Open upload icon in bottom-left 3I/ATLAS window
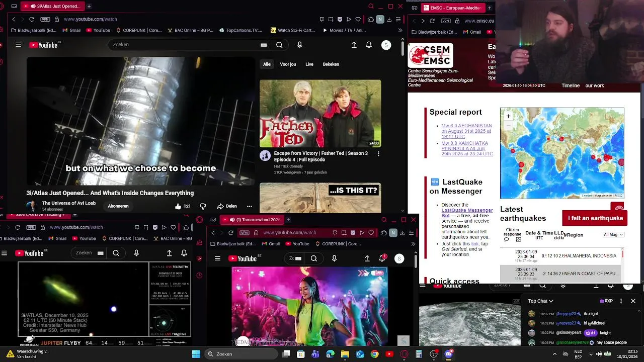 169,253
